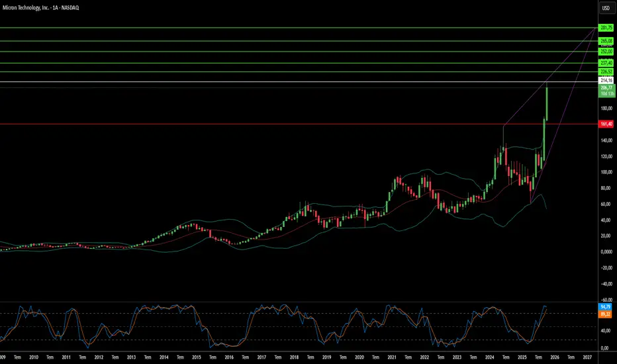Click the 252,00 price level label
Image resolution: width=617 pixels, height=364 pixels.
pos(606,52)
